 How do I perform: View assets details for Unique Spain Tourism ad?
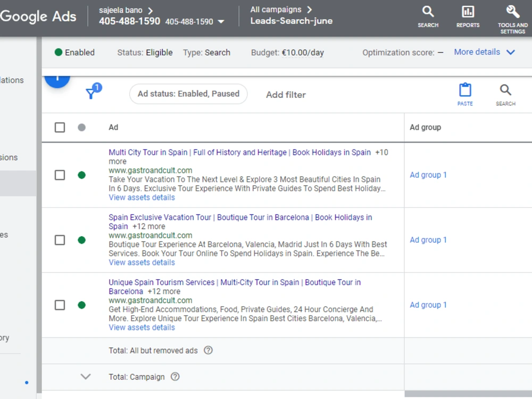point(142,327)
